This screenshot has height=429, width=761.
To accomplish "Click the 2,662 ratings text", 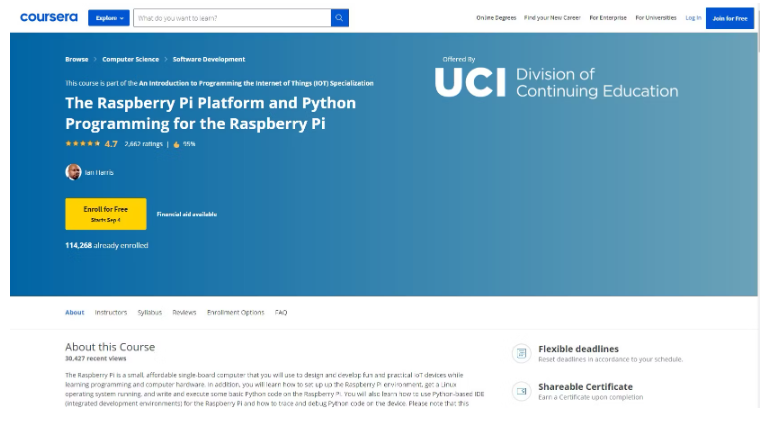I will (144, 144).
